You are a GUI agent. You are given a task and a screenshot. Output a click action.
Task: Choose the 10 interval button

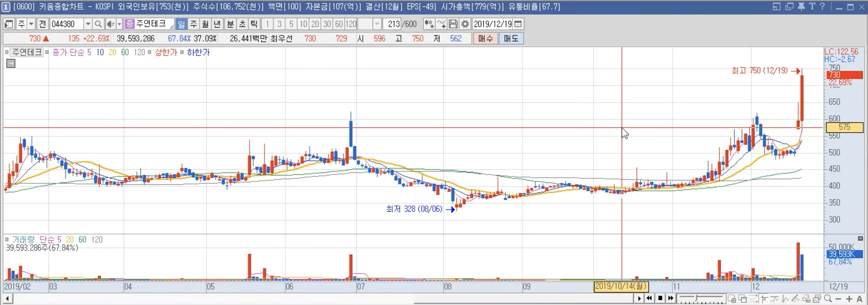303,24
